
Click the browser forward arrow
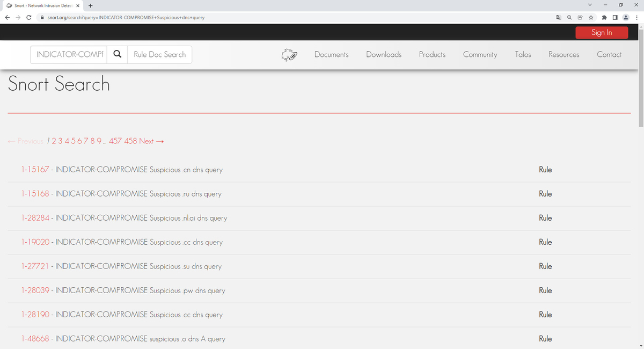click(17, 17)
